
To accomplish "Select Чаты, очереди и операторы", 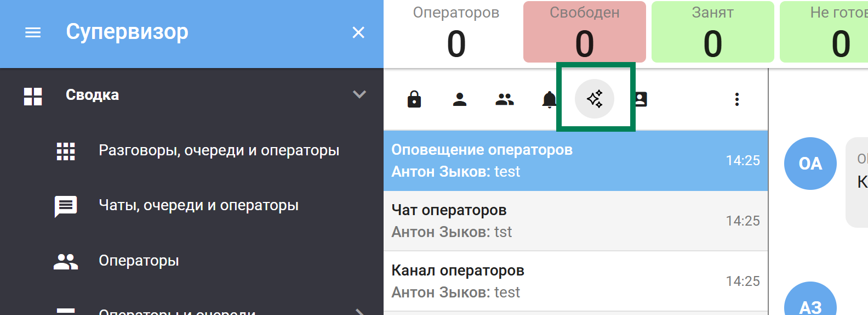I will click(198, 205).
